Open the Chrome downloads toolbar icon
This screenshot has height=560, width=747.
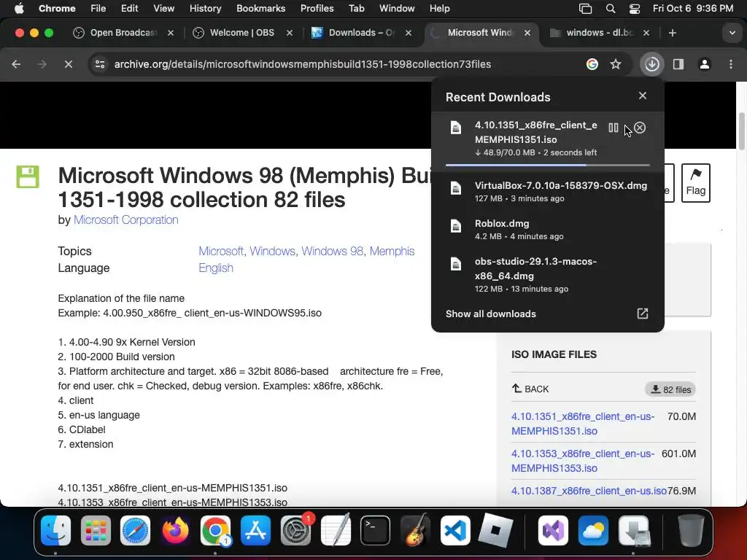(x=651, y=64)
